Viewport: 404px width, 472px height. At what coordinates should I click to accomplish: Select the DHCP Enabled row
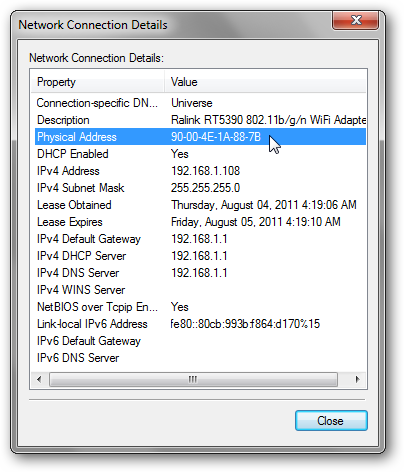[x=200, y=154]
